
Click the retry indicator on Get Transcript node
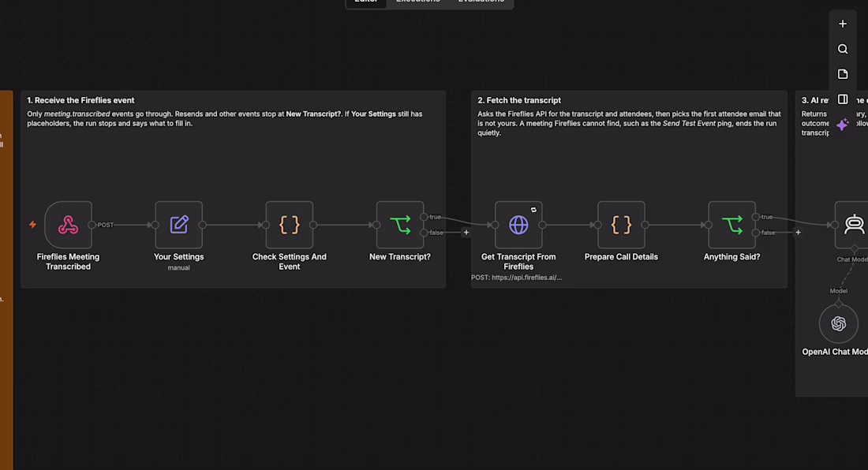pos(533,210)
